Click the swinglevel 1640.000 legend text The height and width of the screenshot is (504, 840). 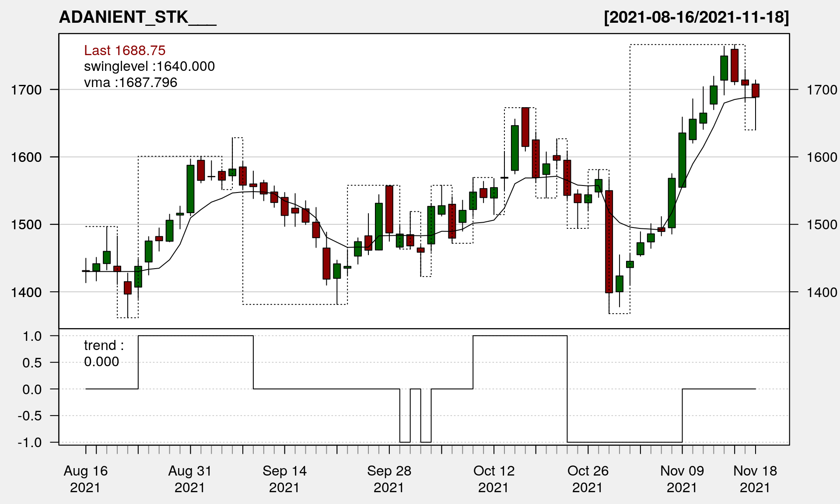coord(149,66)
